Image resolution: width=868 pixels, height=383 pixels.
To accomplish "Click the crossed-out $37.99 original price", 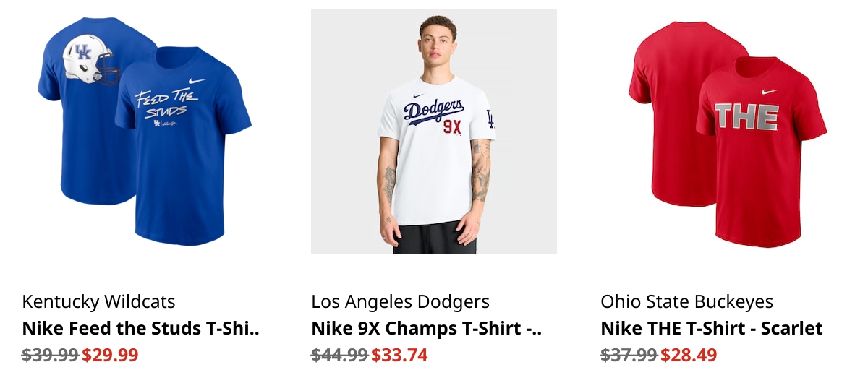I will click(x=629, y=355).
